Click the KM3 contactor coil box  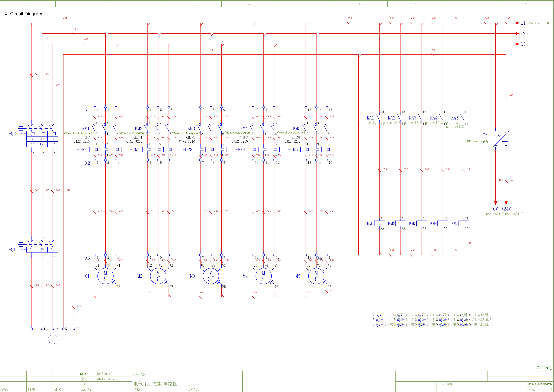click(422, 223)
